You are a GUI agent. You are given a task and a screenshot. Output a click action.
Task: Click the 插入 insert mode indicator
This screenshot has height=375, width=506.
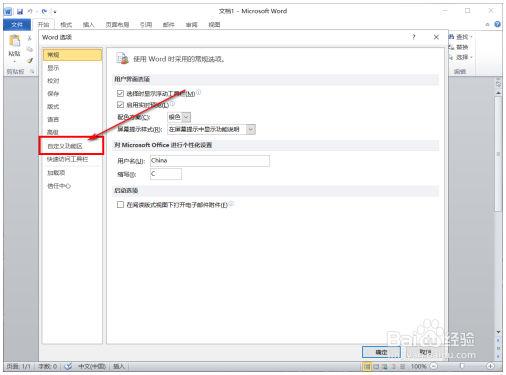(x=119, y=367)
